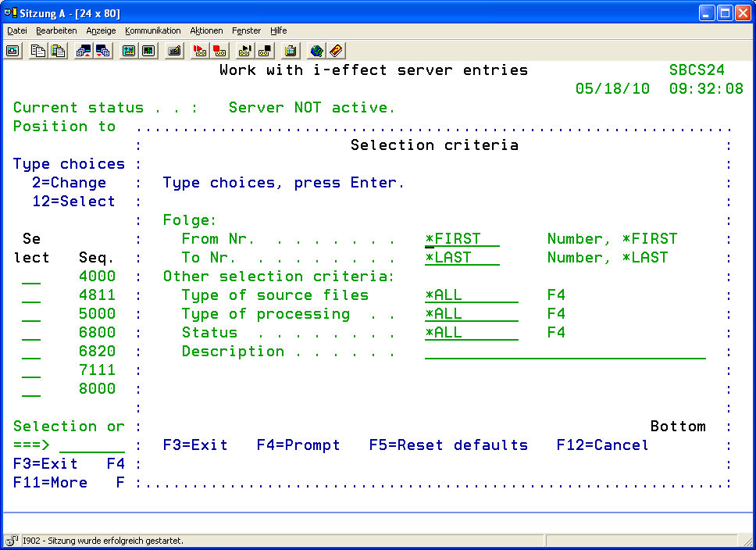Open the Datei menu

tap(17, 30)
